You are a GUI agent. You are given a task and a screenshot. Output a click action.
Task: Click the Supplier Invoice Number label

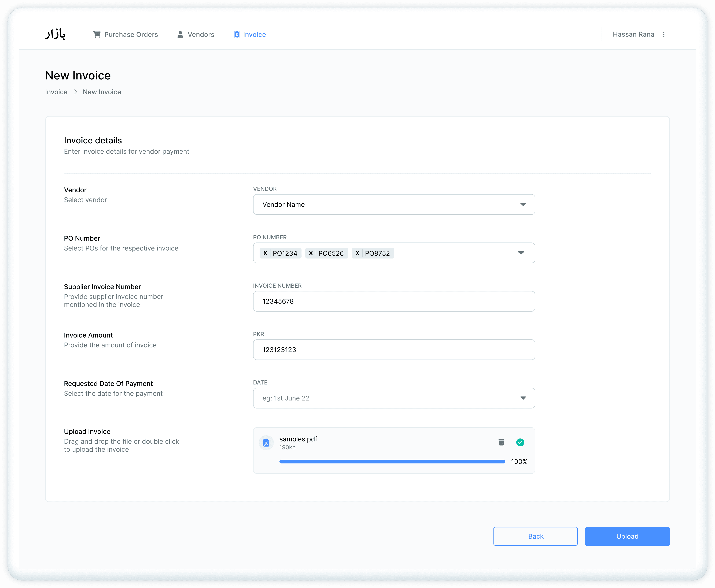[102, 287]
